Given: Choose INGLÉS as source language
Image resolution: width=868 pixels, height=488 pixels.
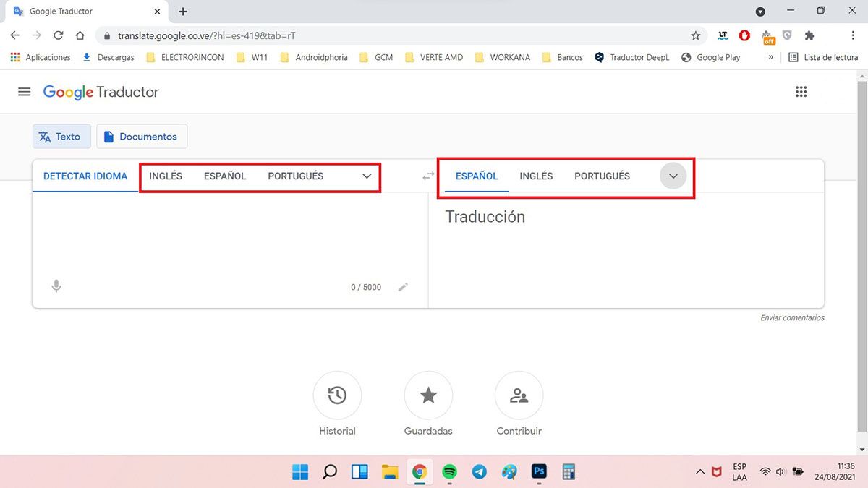Looking at the screenshot, I should pyautogui.click(x=166, y=176).
